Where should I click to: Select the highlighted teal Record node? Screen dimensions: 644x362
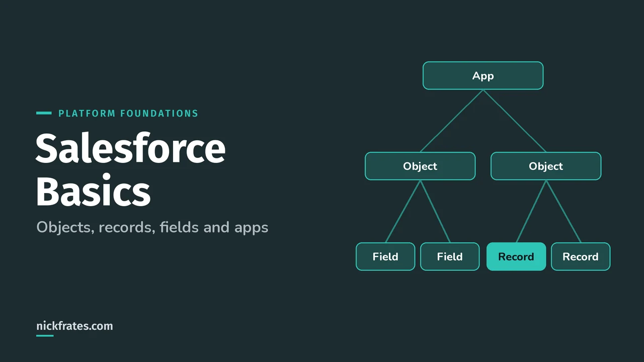point(516,256)
